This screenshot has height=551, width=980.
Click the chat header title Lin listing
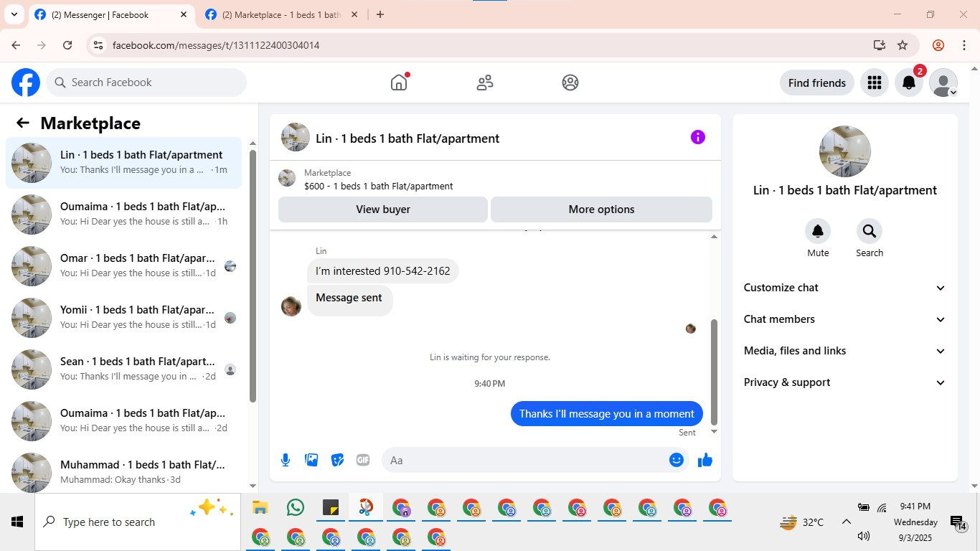point(407,138)
